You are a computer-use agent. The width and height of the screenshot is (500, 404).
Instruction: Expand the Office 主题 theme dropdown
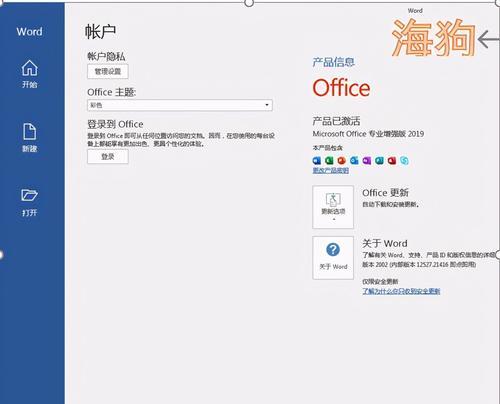click(180, 105)
